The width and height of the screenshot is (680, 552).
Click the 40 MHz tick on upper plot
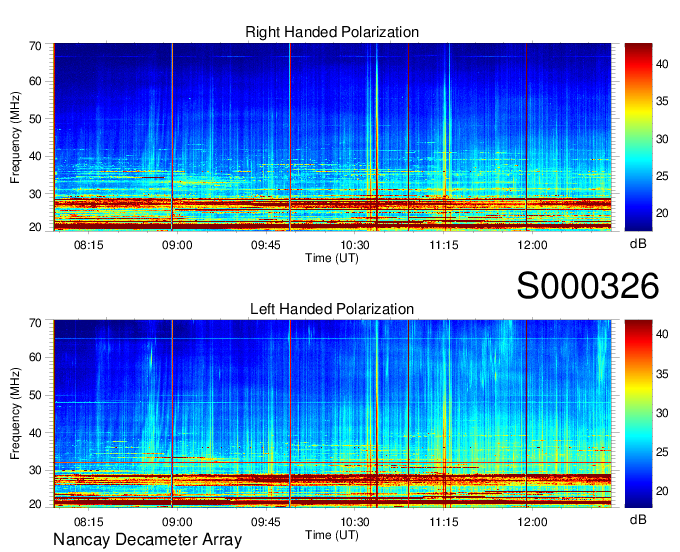click(35, 156)
